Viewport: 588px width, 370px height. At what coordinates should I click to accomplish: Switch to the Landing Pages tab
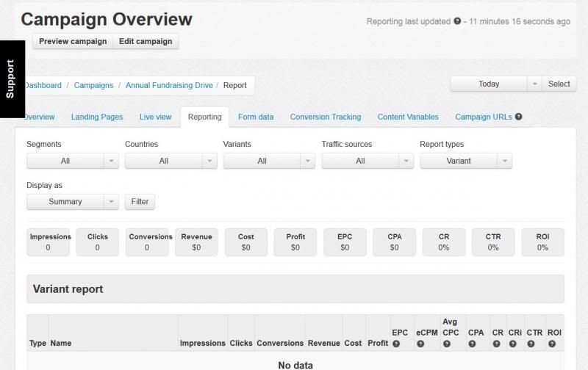pos(97,117)
